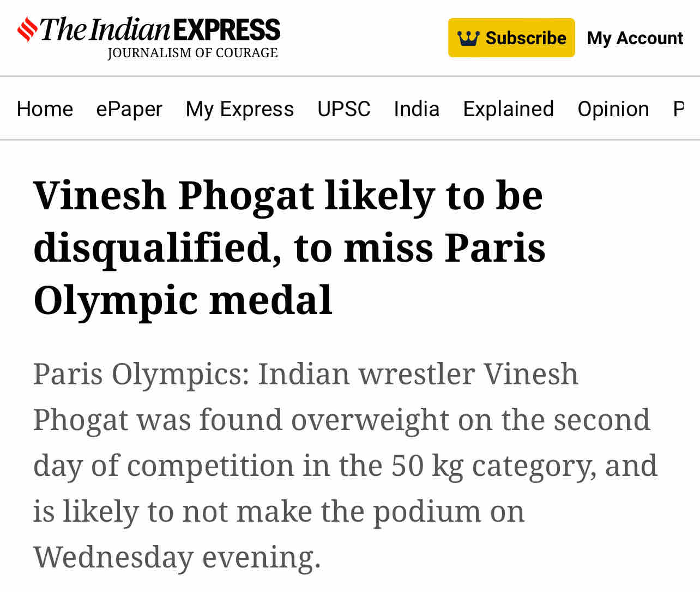The width and height of the screenshot is (700, 592).
Task: Open the UPSC nav item
Action: click(343, 109)
